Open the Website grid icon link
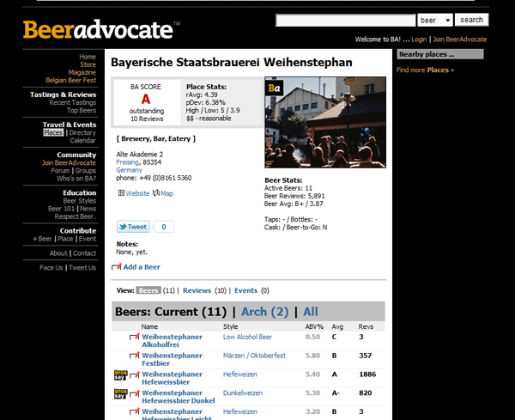Viewport: 515px width, 420px height. pos(121,193)
